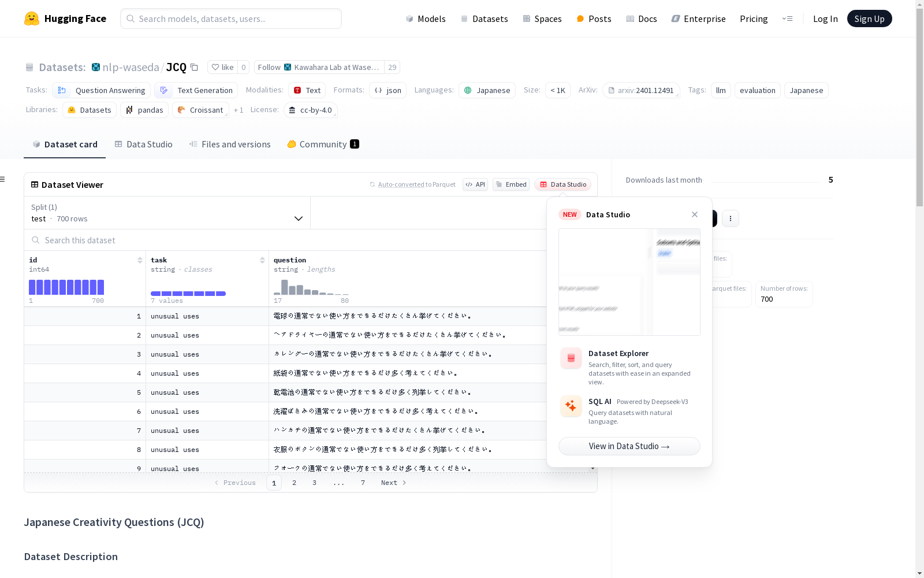This screenshot has width=924, height=578.
Task: Go to page 2 of the dataset
Action: click(x=295, y=483)
